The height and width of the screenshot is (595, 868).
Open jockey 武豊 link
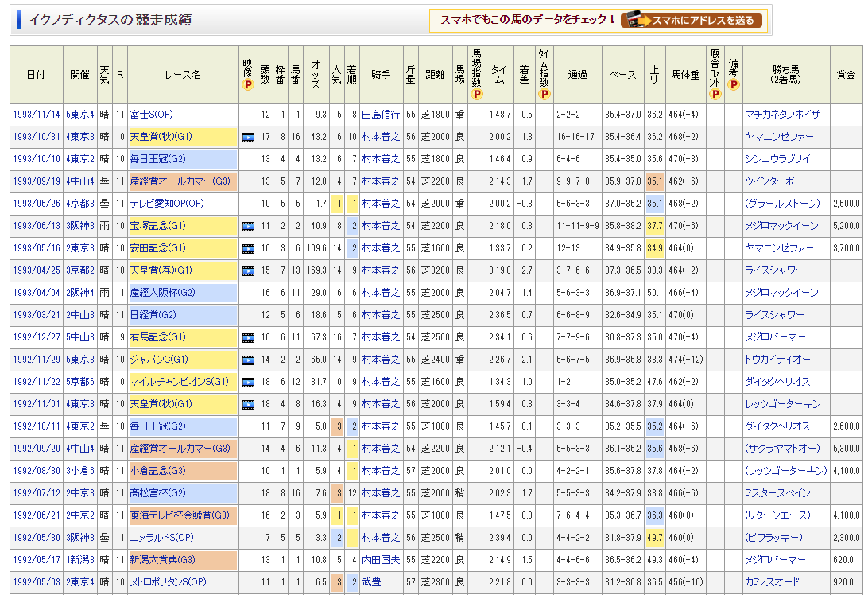click(371, 582)
